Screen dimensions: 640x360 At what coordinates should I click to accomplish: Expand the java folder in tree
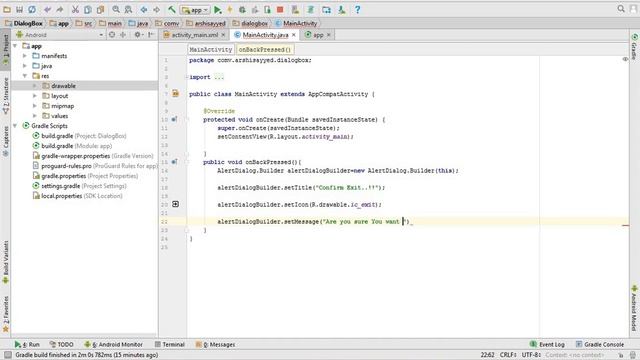click(25, 66)
